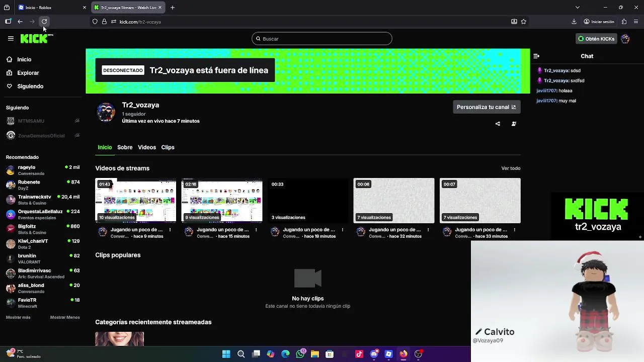This screenshot has height=362, width=644.
Task: Collapse recommended channels with Mostrar Menos
Action: click(x=65, y=317)
